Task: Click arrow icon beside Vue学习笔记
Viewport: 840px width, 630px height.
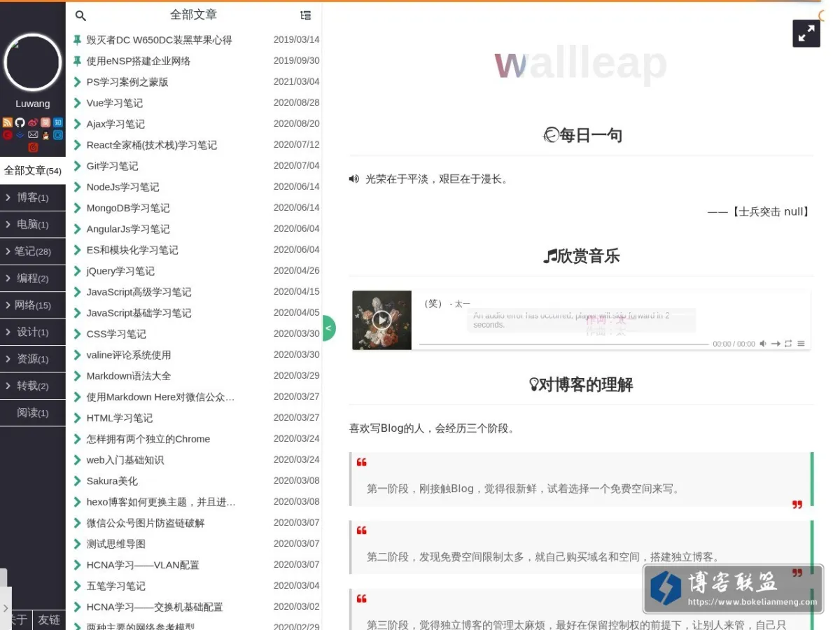Action: tap(77, 103)
